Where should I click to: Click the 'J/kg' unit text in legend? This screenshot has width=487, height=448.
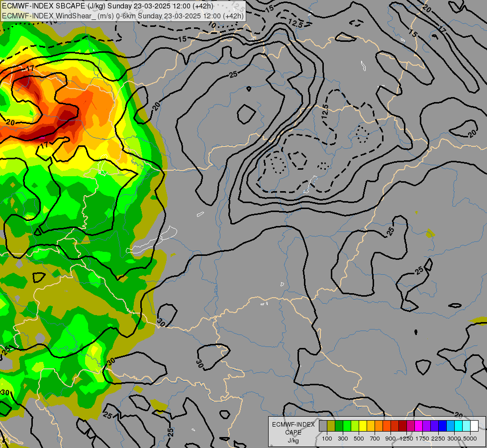click(x=293, y=441)
